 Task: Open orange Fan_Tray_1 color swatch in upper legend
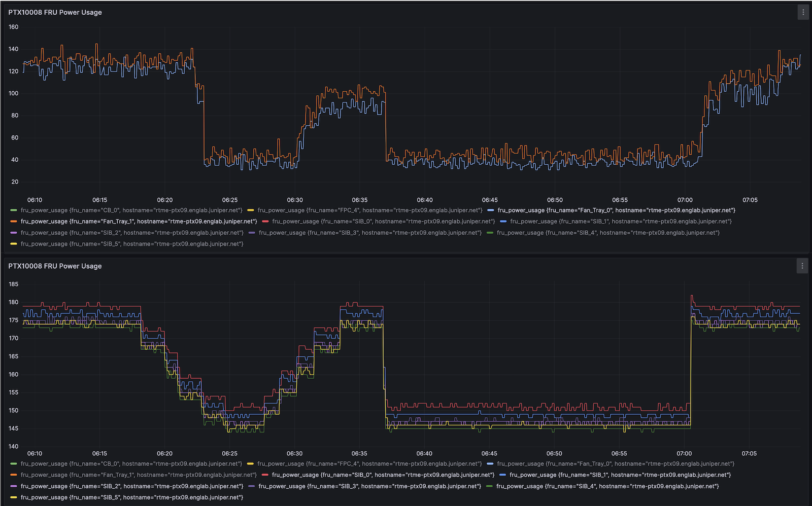(14, 221)
